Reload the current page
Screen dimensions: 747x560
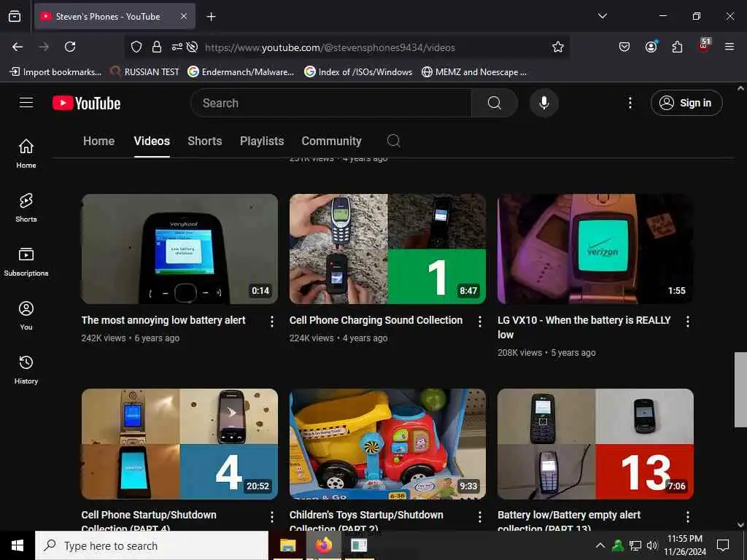tap(70, 47)
